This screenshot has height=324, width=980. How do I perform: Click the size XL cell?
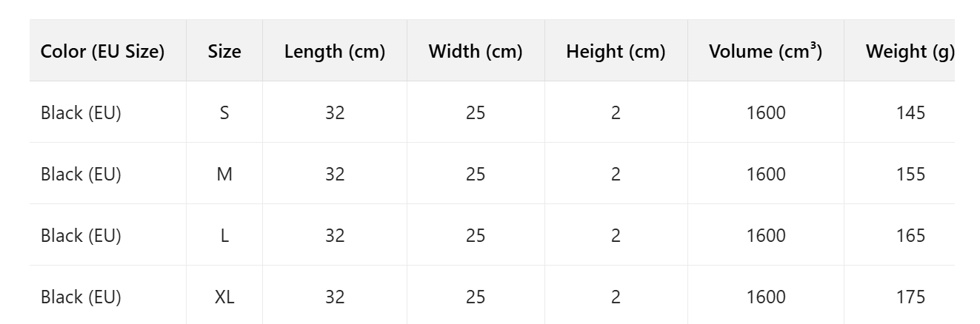pyautogui.click(x=224, y=297)
